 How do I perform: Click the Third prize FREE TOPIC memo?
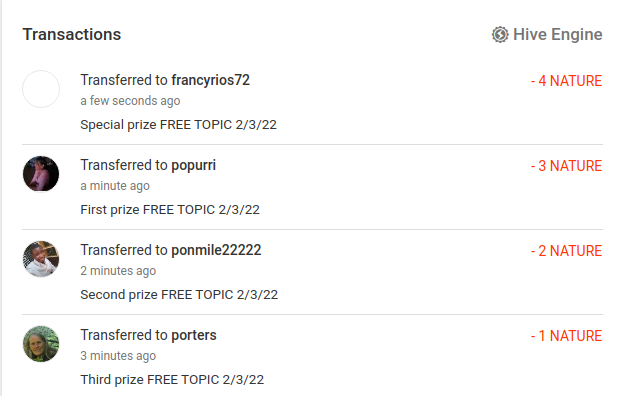pyautogui.click(x=172, y=380)
